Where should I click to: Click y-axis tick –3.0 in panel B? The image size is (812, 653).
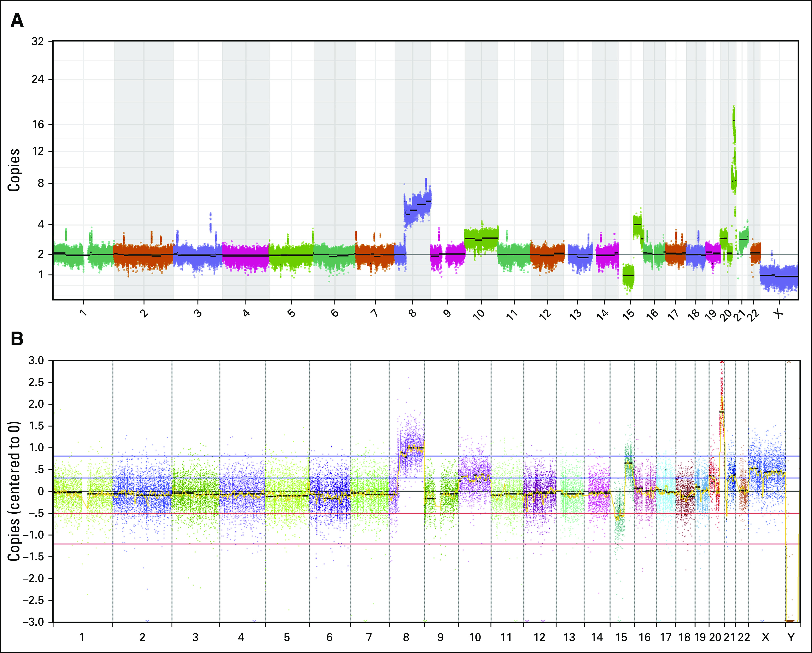[33, 622]
